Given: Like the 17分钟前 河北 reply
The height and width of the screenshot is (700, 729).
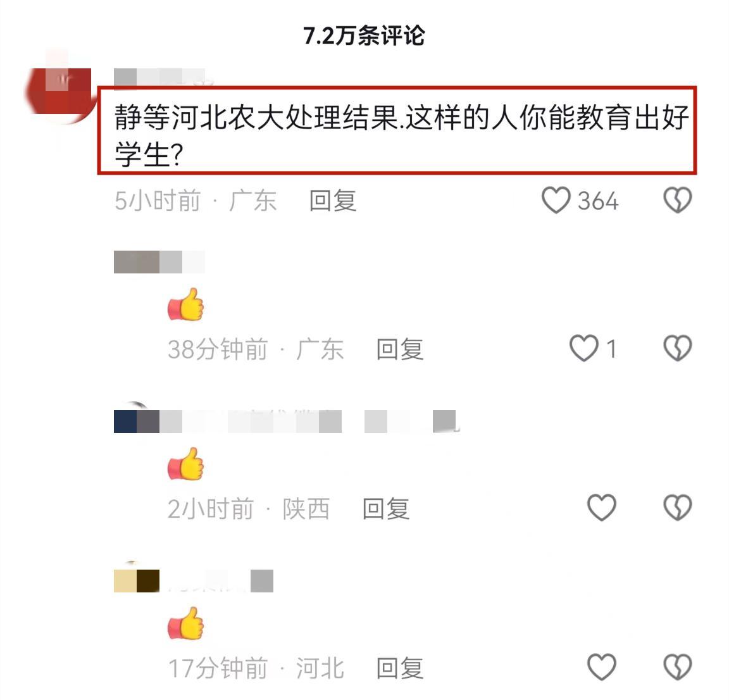Looking at the screenshot, I should coord(602,667).
